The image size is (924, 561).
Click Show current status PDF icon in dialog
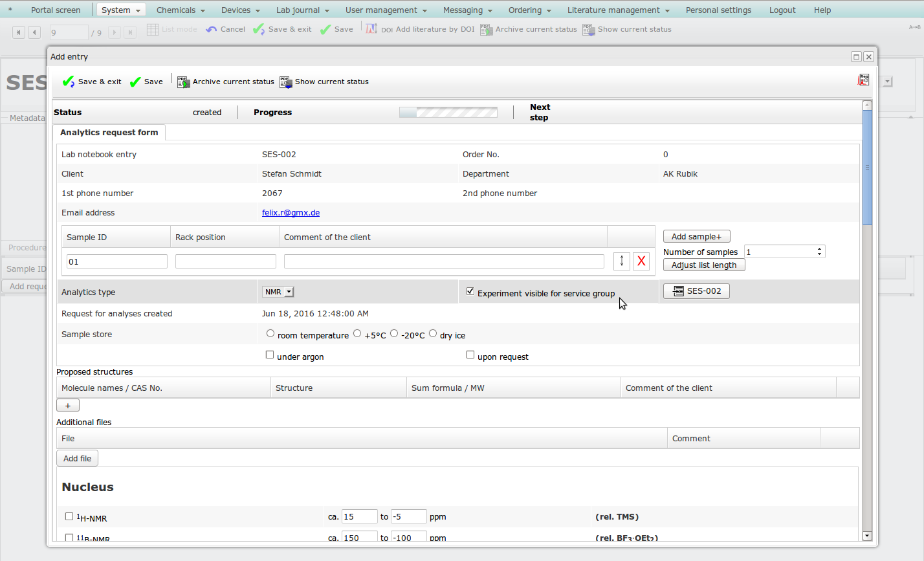286,82
